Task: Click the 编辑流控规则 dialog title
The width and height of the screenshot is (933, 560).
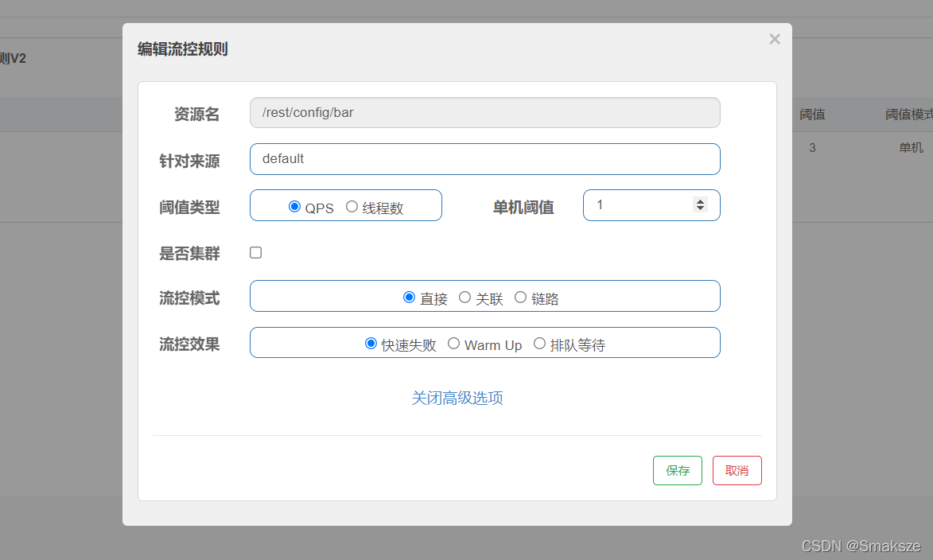Action: (183, 49)
